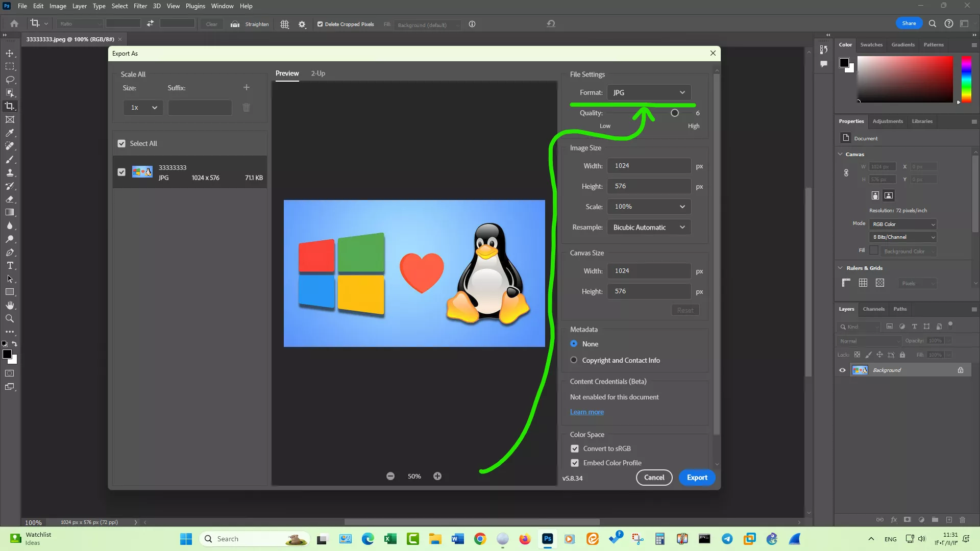Select the Hand tool
980x551 pixels.
tap(10, 305)
